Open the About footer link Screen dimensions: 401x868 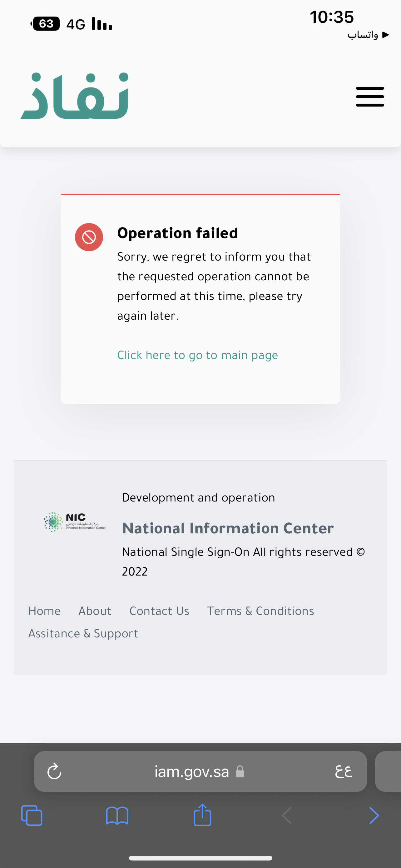[x=95, y=611]
